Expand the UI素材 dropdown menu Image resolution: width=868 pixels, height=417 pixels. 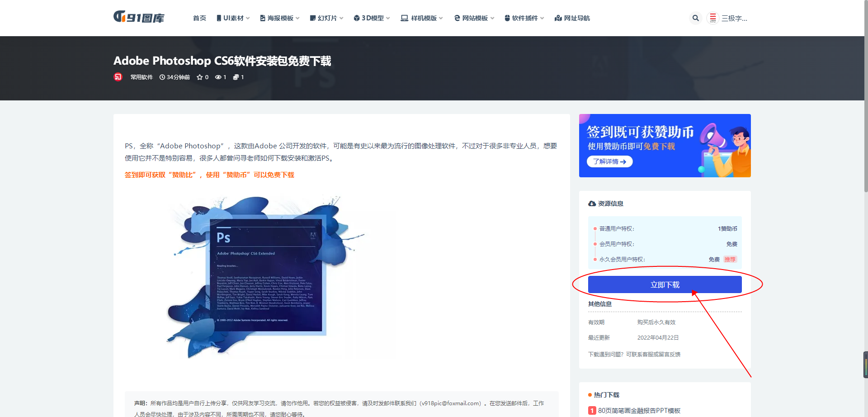(x=233, y=18)
